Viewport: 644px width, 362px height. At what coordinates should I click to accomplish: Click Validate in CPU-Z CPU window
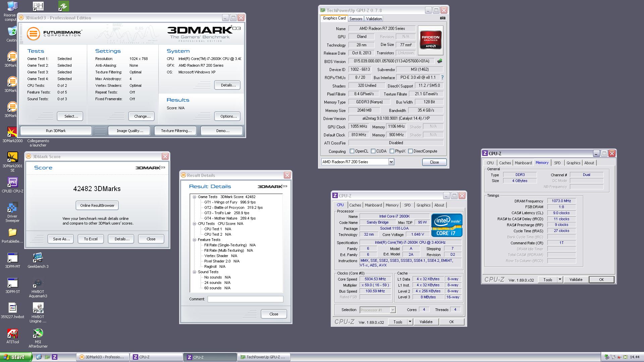[426, 322]
